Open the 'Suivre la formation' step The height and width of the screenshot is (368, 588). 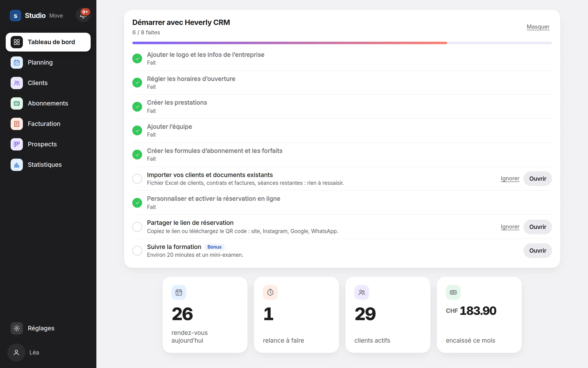click(537, 251)
